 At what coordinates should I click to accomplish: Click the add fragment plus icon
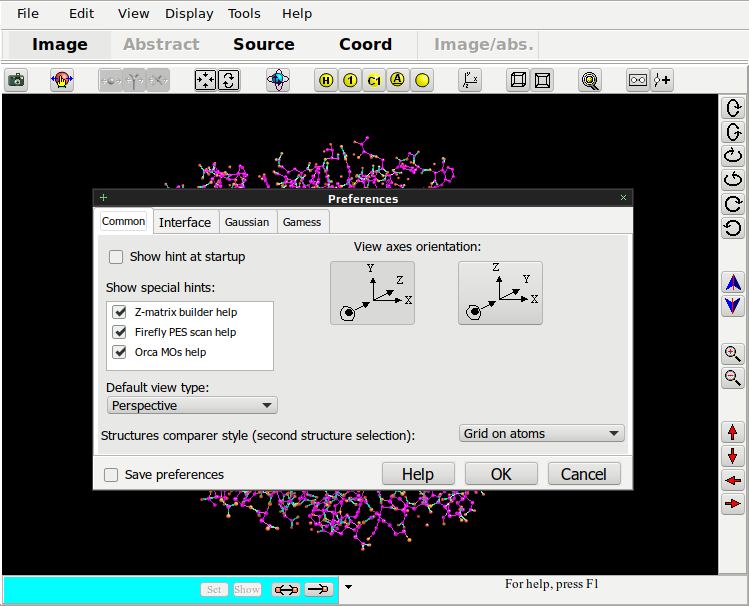click(662, 80)
